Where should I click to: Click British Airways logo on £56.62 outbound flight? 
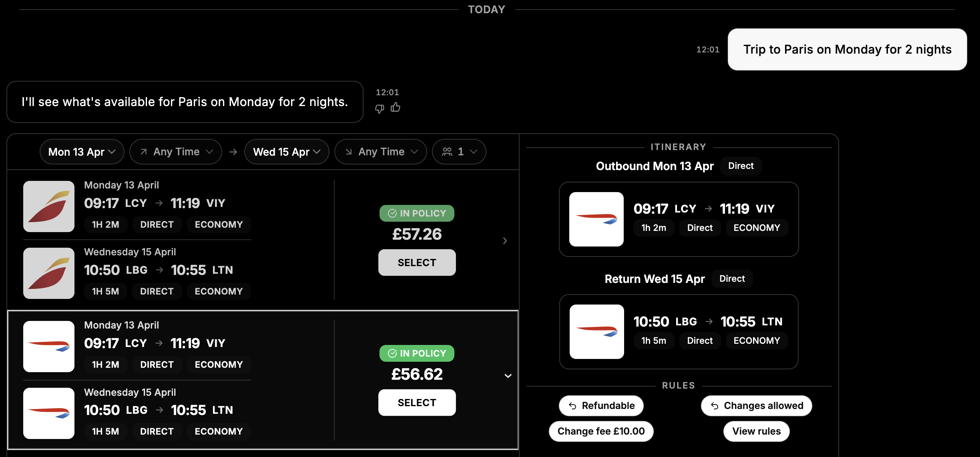(x=49, y=347)
